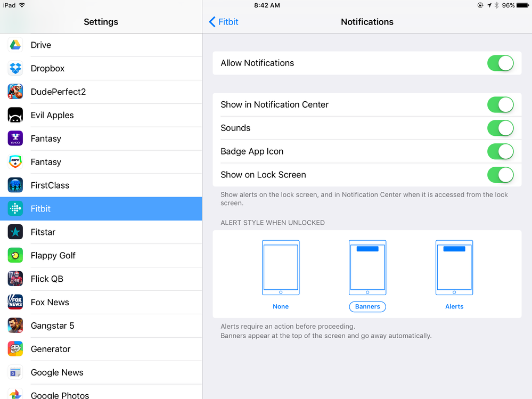Screen dimensions: 532x399
Task: Open Drive settings row
Action: click(101, 45)
